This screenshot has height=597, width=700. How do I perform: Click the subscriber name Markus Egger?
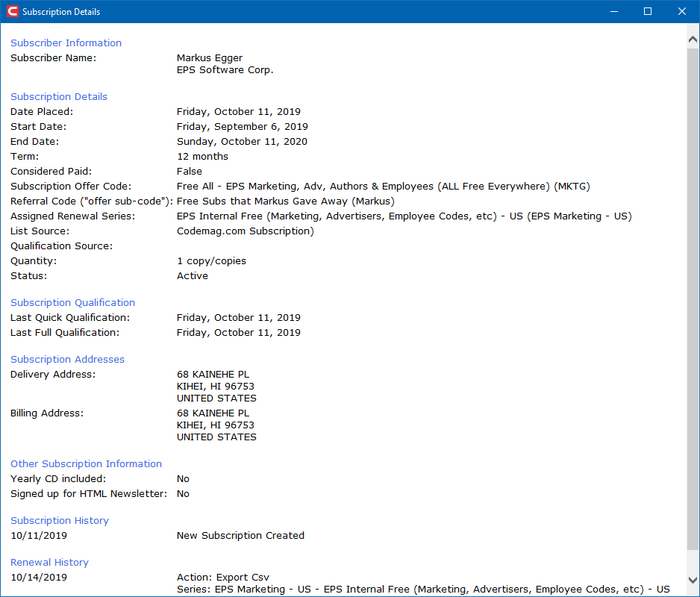(210, 58)
